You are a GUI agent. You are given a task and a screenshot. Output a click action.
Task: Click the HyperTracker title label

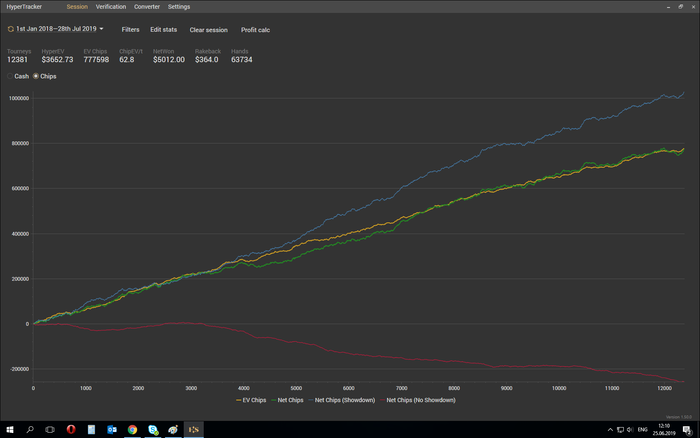click(24, 7)
